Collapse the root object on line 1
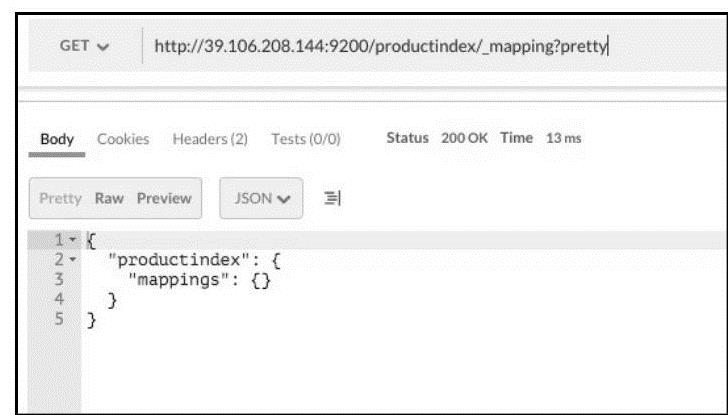Screen dimensions: 728x415 click(x=71, y=240)
